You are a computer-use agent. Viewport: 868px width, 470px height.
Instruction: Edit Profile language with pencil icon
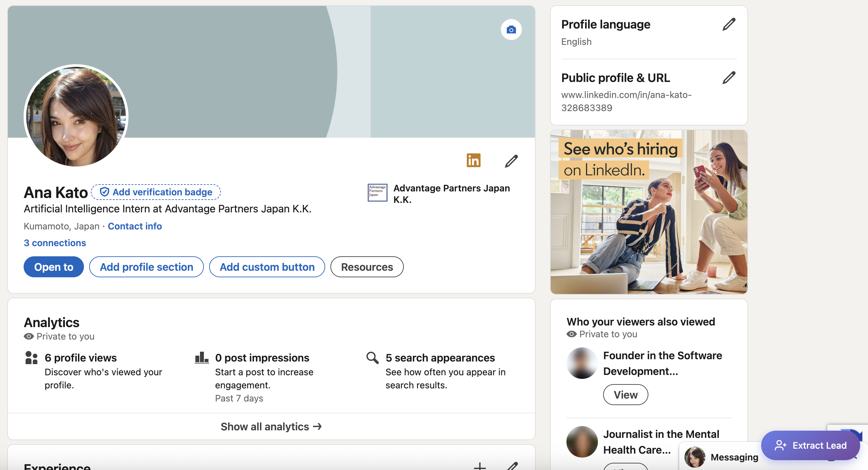[728, 24]
